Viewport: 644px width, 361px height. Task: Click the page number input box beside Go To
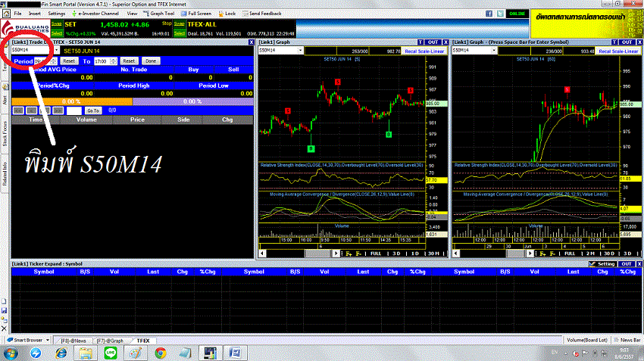point(74,110)
